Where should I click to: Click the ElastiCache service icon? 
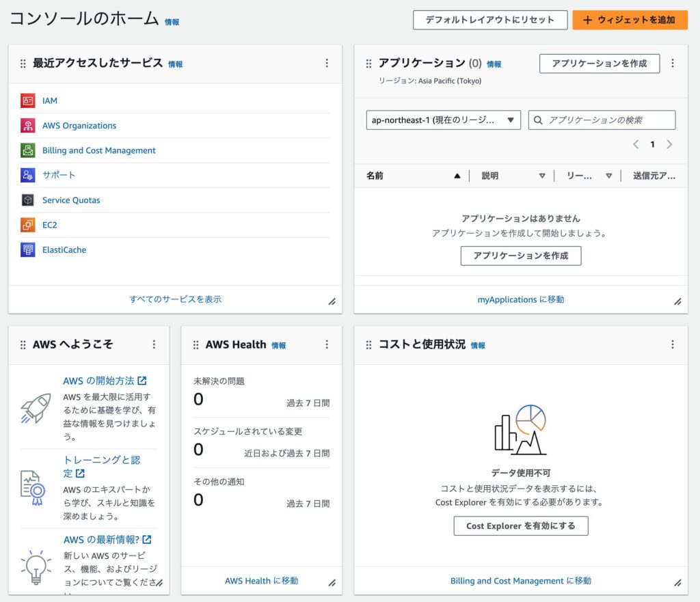pos(27,249)
